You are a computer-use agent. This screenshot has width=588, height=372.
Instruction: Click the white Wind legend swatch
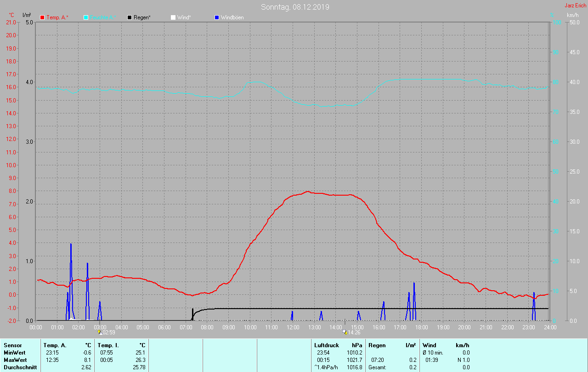173,17
